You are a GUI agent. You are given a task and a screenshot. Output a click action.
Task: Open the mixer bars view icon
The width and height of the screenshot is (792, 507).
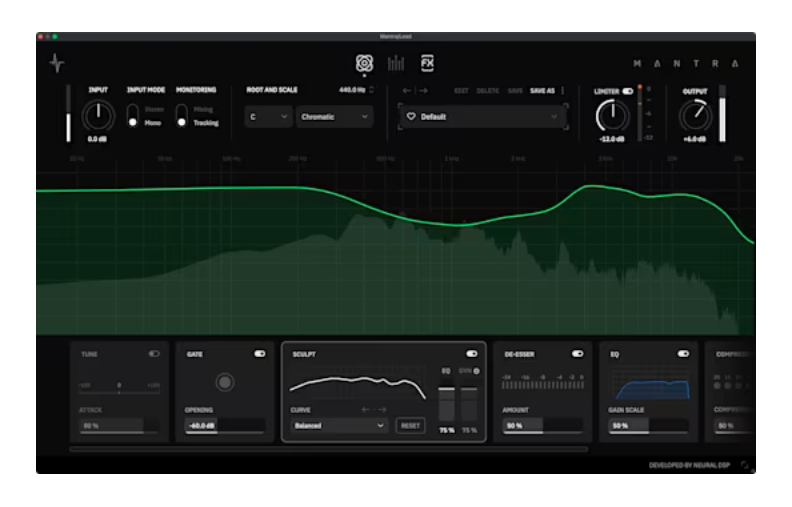tap(396, 63)
